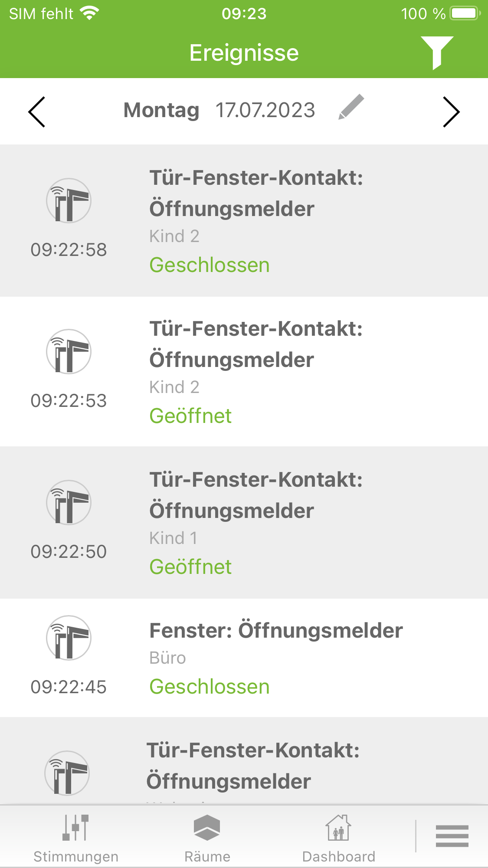Tap the Ereignisse header title
Screen dimensions: 488x868
pyautogui.click(x=244, y=53)
